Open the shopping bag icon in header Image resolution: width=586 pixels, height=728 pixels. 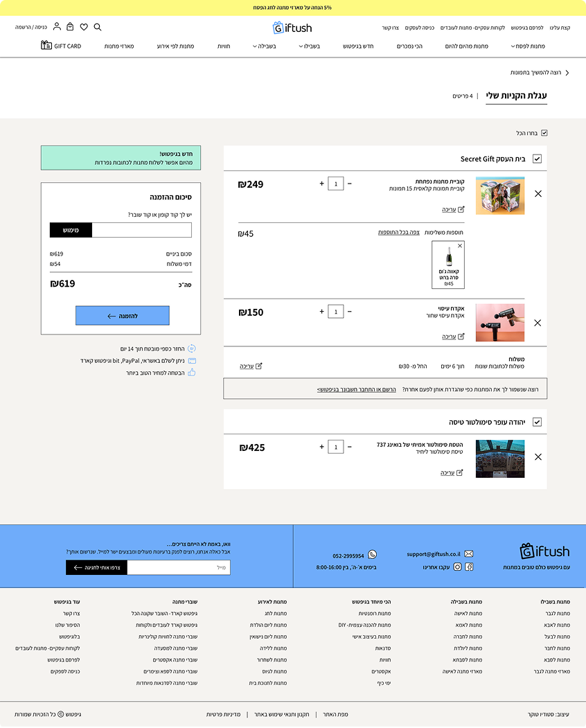coord(70,27)
